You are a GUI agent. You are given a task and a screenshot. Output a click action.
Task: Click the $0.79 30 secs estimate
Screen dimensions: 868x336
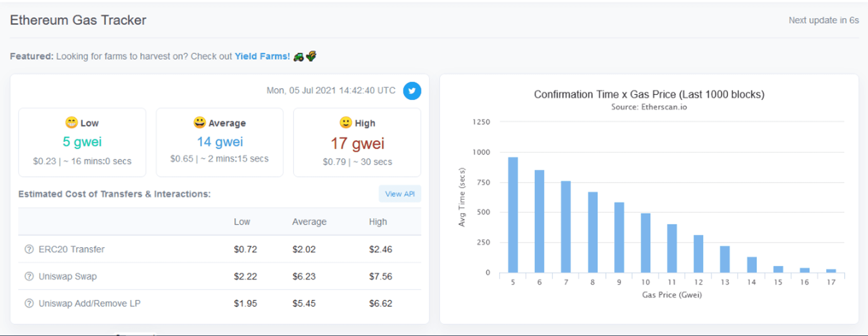[357, 162]
